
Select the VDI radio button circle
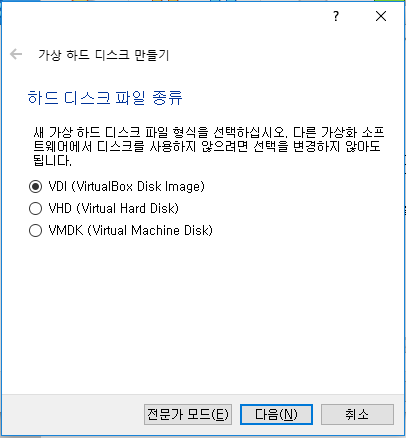pyautogui.click(x=35, y=186)
